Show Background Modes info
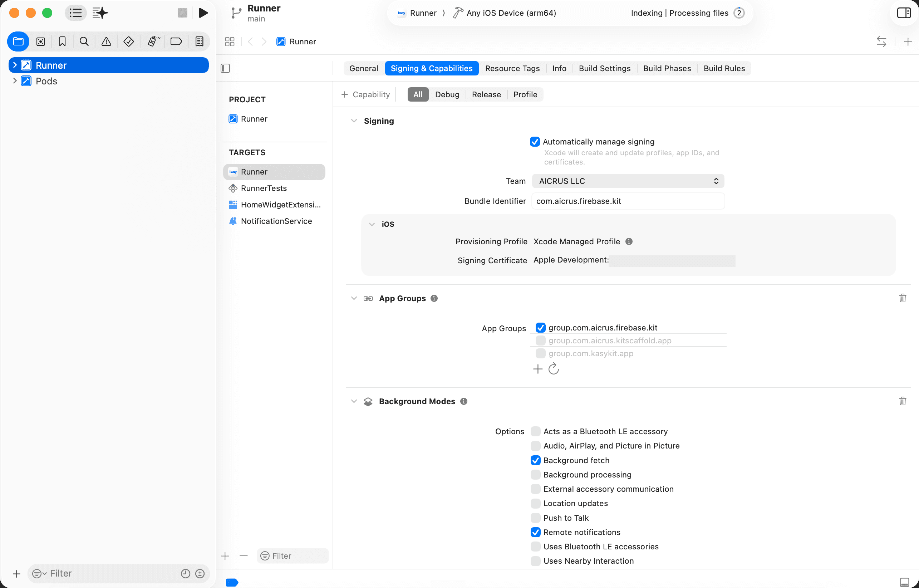The width and height of the screenshot is (919, 588). [x=464, y=401]
